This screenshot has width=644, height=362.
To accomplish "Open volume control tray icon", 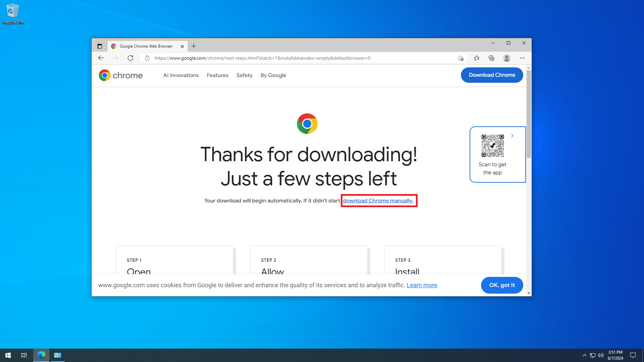I will [x=601, y=355].
